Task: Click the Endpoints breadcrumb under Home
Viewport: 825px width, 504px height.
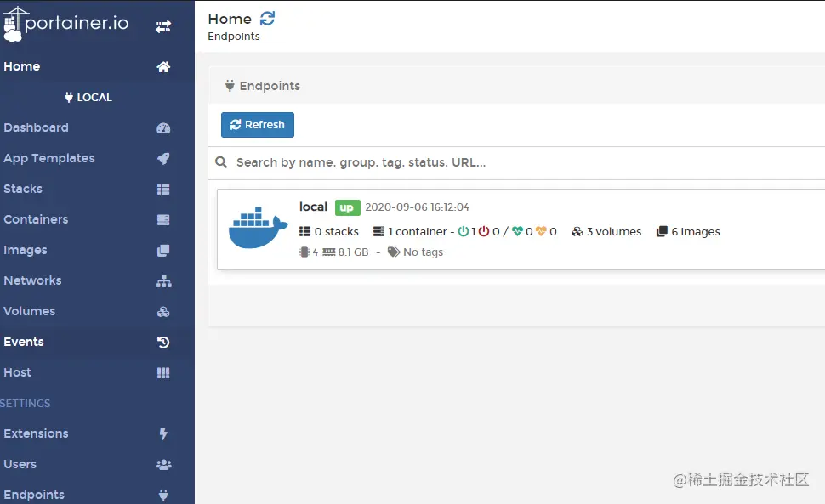Action: pyautogui.click(x=234, y=37)
